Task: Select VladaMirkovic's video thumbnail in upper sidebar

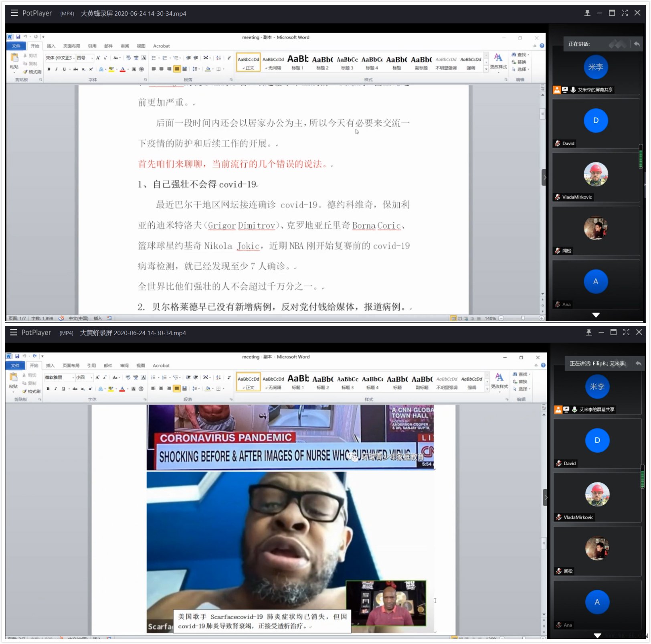Action: coord(595,175)
